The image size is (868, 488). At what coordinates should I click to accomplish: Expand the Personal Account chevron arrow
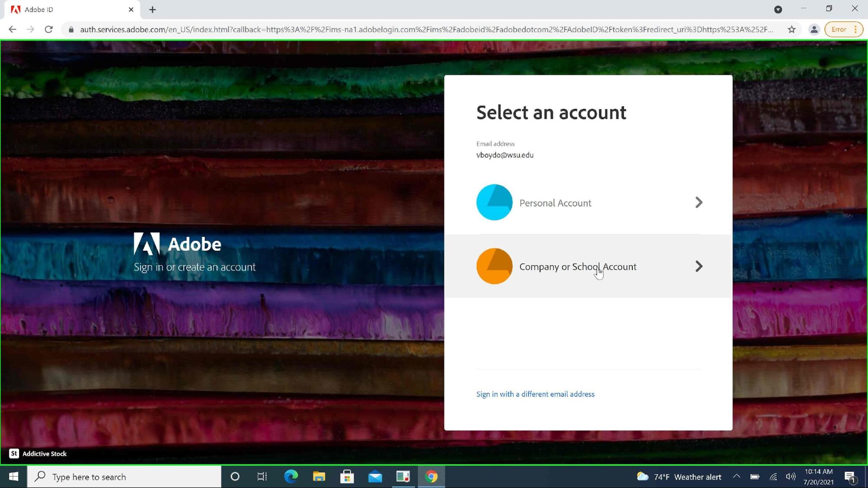698,202
